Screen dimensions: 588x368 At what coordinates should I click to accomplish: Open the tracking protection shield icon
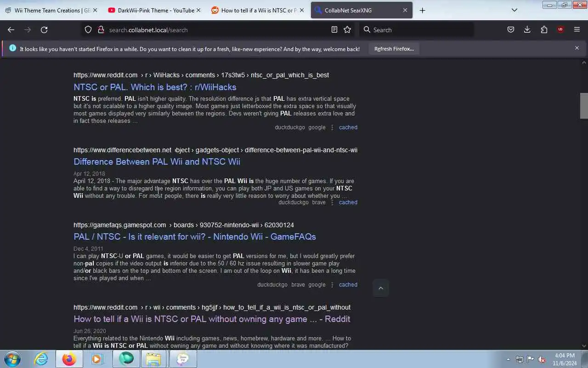(x=88, y=30)
